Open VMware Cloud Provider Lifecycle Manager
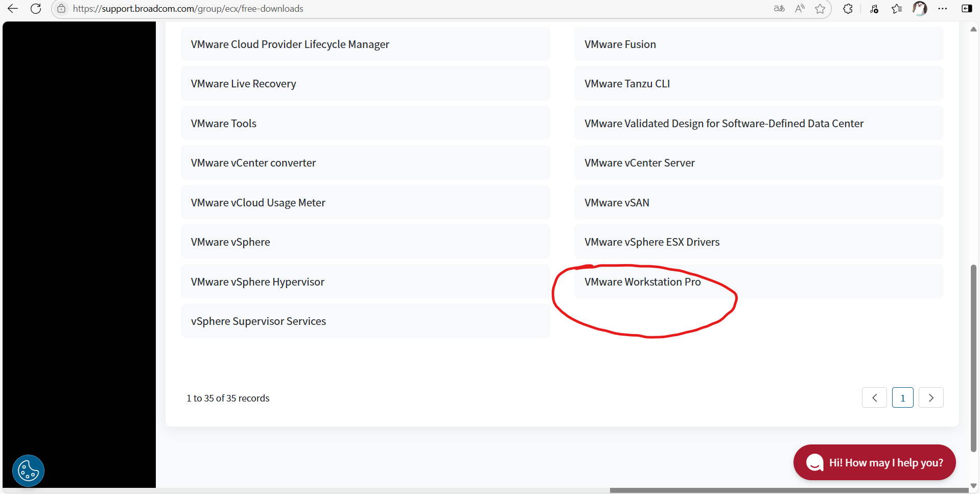Screen dimensions: 980x494 365,44
